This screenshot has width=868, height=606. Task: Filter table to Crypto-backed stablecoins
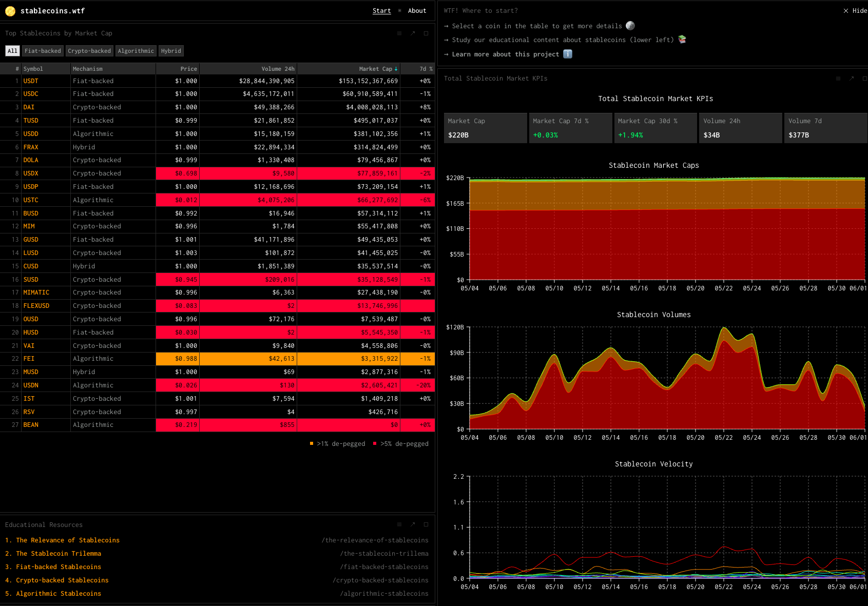(89, 51)
